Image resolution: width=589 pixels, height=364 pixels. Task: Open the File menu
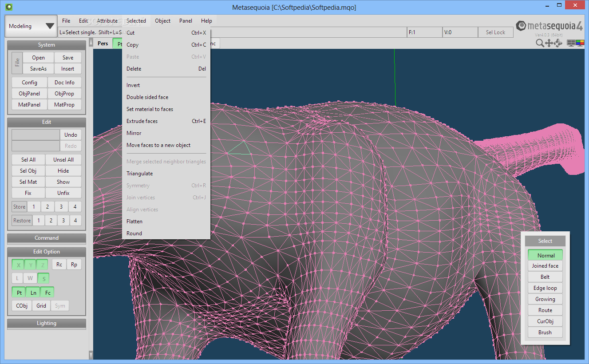66,21
